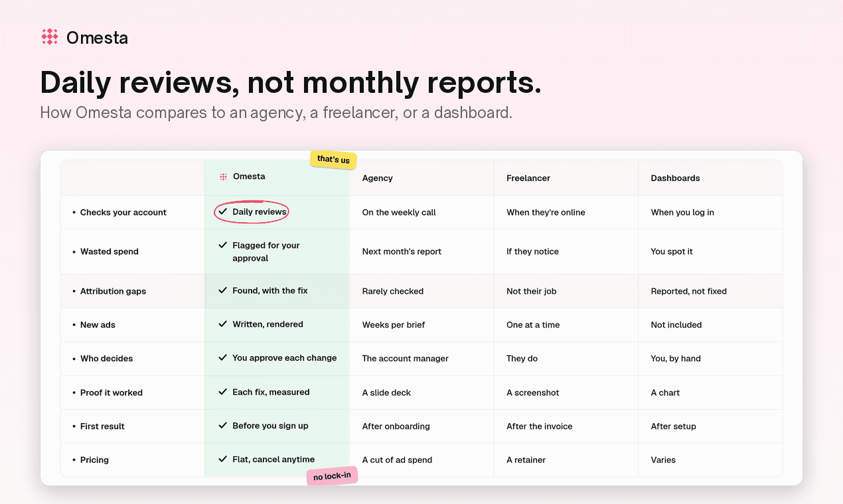Select the "Rarely checked" cell
This screenshot has width=843, height=504.
(393, 291)
